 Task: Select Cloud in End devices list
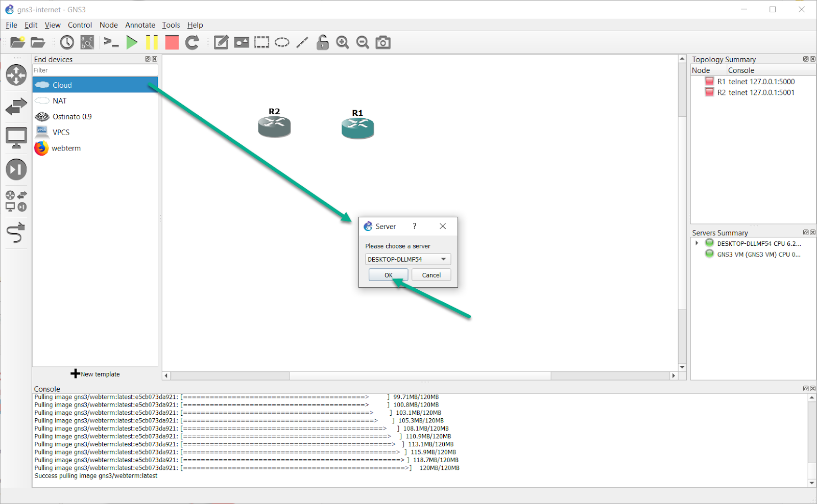coord(95,85)
